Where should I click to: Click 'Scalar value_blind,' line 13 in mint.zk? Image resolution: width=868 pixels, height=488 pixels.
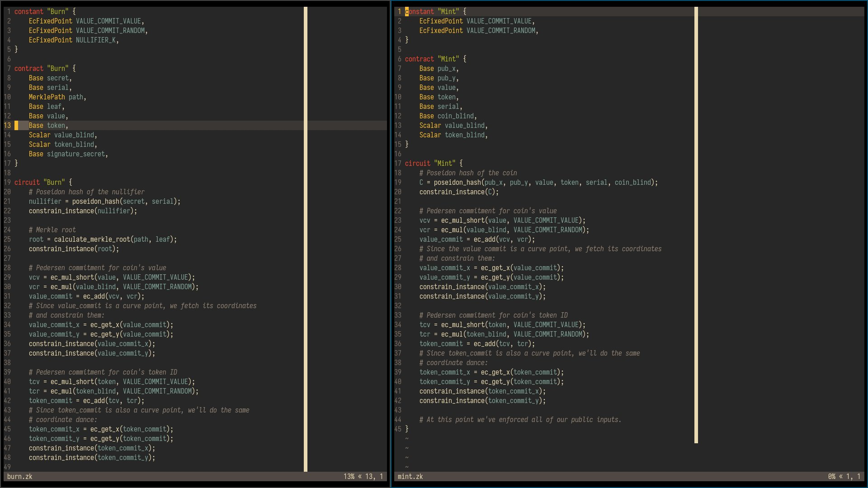454,126
